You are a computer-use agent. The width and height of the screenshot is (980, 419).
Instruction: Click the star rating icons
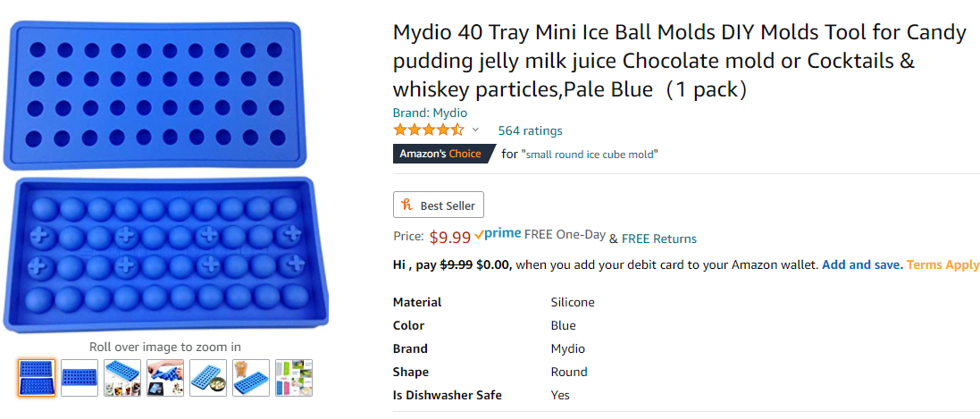point(429,130)
